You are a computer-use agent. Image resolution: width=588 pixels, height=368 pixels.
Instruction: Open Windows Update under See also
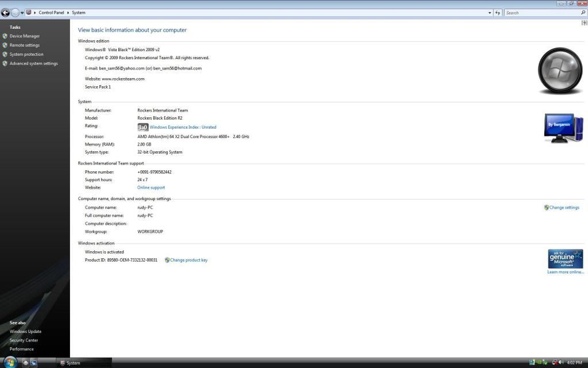(25, 332)
